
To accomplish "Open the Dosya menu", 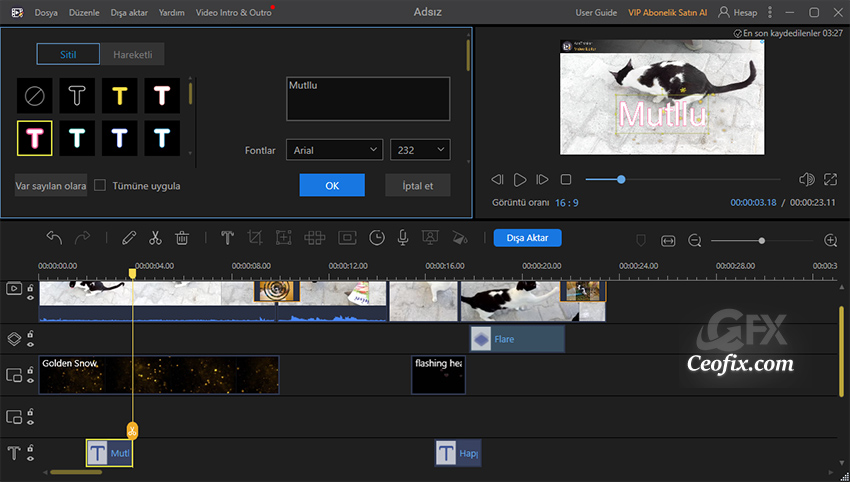I will [46, 12].
